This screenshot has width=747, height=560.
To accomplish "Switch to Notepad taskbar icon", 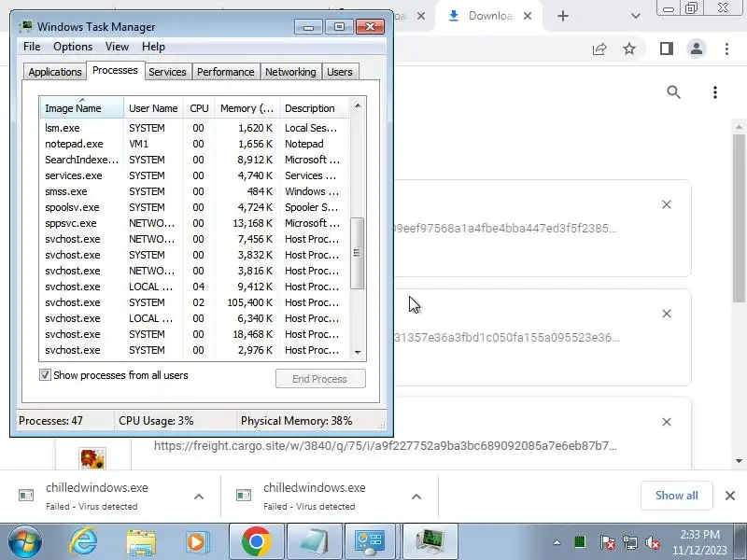I will (x=315, y=542).
